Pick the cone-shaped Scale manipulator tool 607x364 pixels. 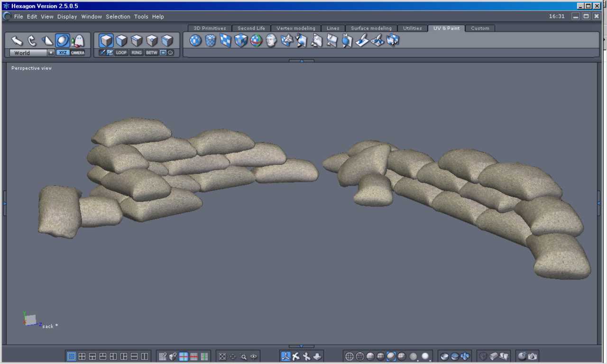[47, 41]
